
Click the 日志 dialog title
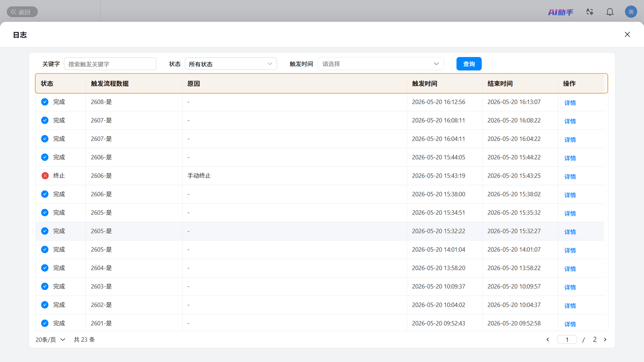(x=20, y=35)
